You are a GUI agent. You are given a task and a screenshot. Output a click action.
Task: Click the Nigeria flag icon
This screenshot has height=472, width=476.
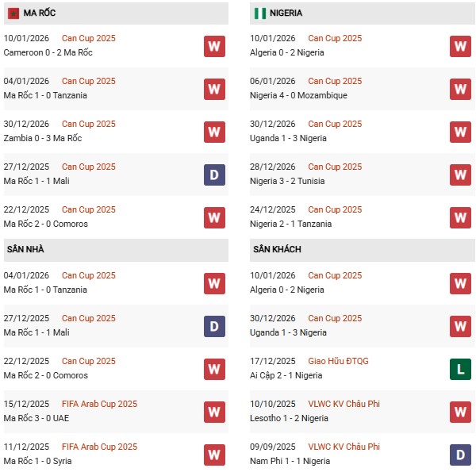259,13
